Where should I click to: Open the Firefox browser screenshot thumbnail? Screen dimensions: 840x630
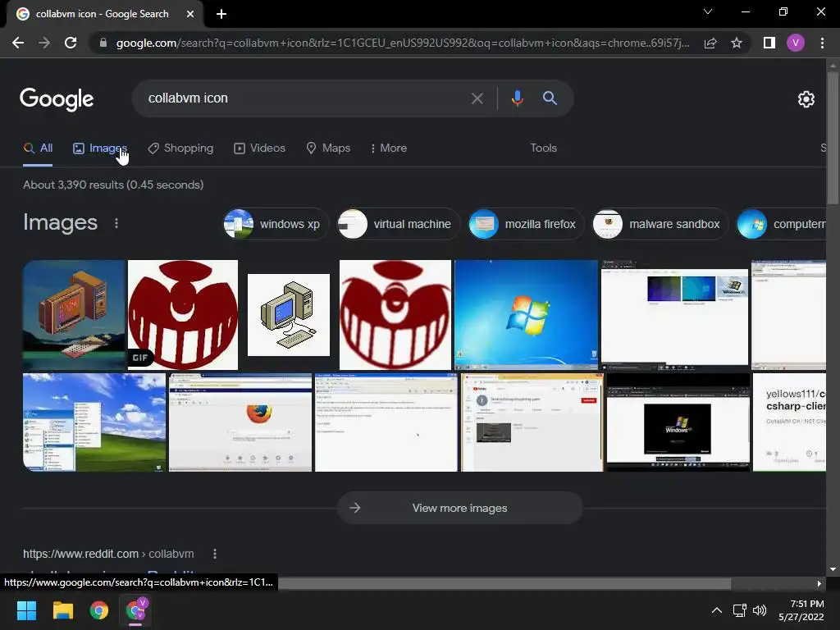coord(240,422)
